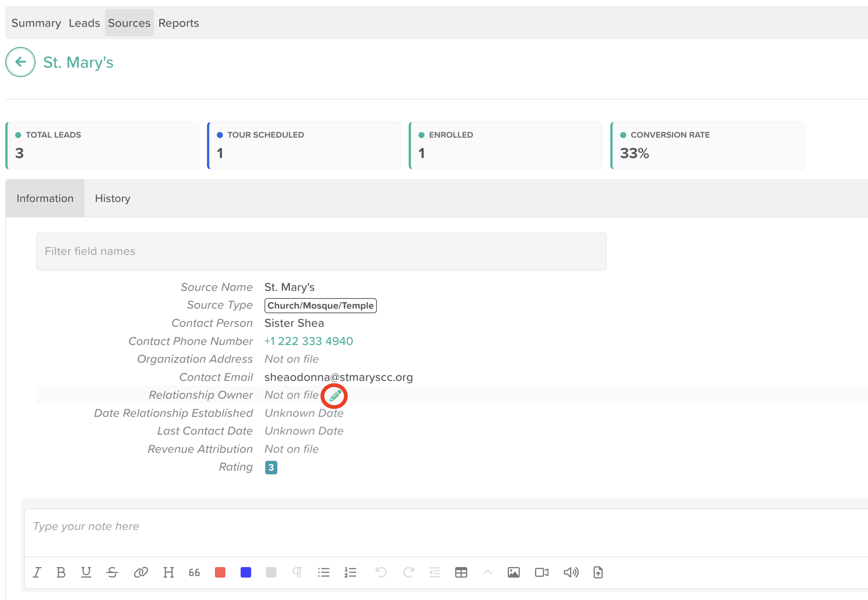This screenshot has width=868, height=600.
Task: Click the Source Name value St. Mary's
Action: pyautogui.click(x=289, y=287)
